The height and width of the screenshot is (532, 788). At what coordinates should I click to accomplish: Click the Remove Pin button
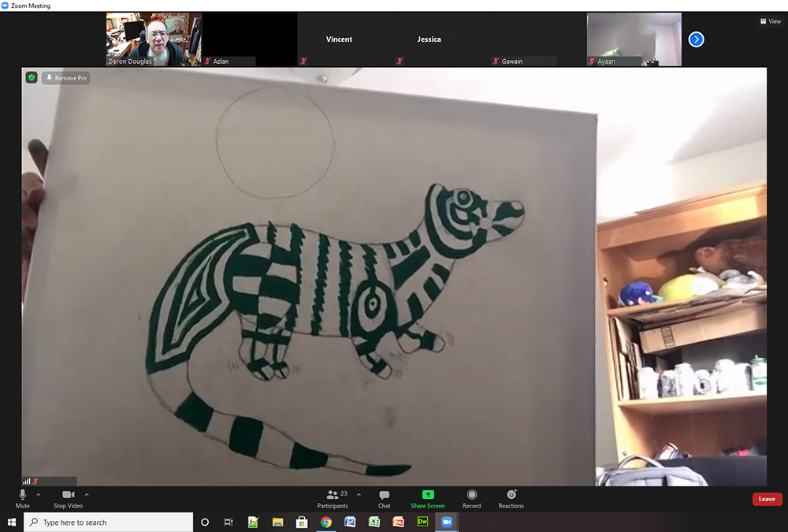(x=66, y=78)
